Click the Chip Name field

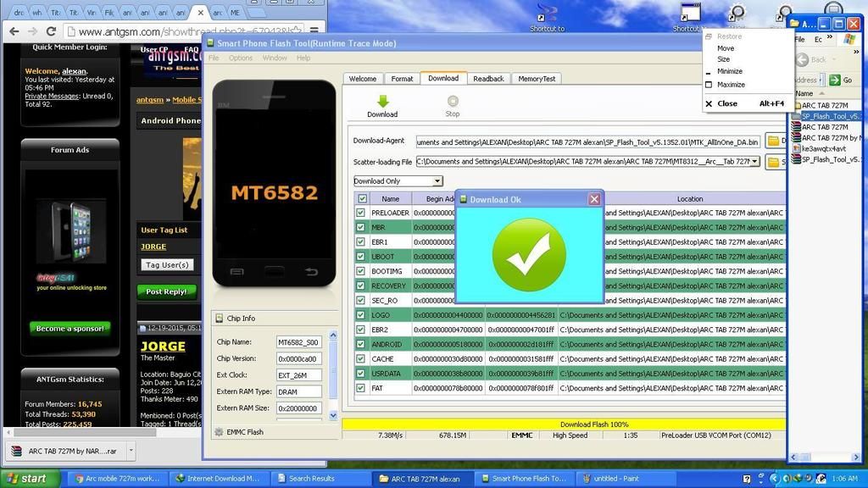coord(299,342)
